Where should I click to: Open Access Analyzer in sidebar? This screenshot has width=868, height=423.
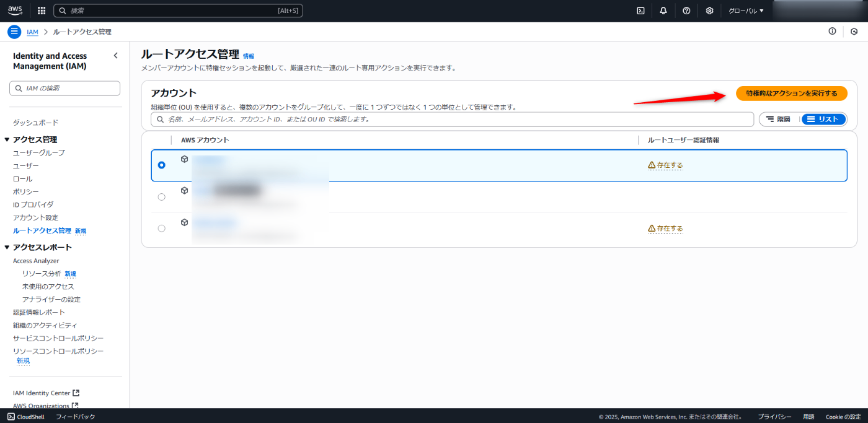tap(36, 261)
